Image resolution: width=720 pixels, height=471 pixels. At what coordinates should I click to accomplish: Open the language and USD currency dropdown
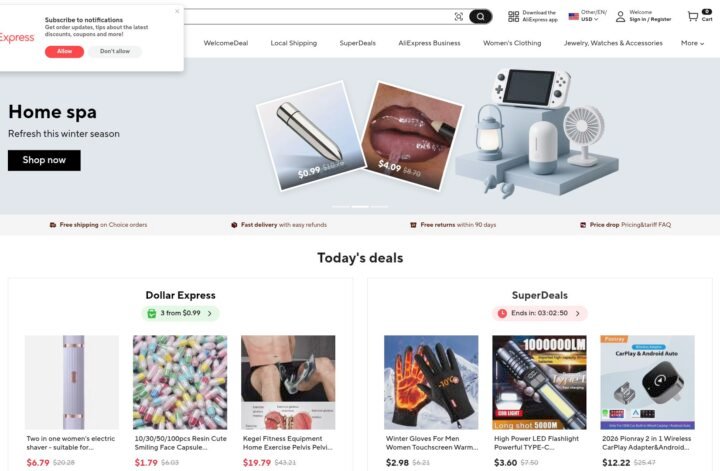(588, 16)
